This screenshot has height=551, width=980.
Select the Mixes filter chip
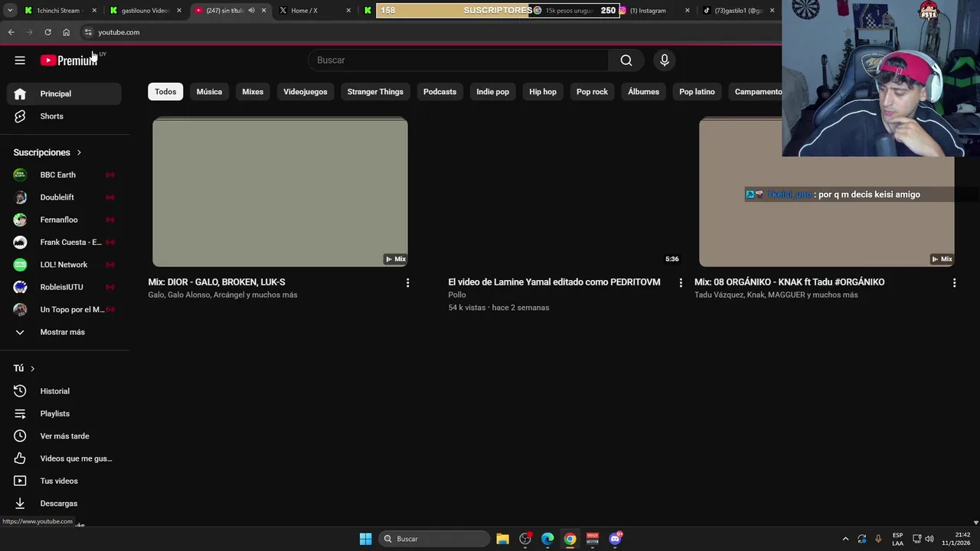pyautogui.click(x=253, y=92)
